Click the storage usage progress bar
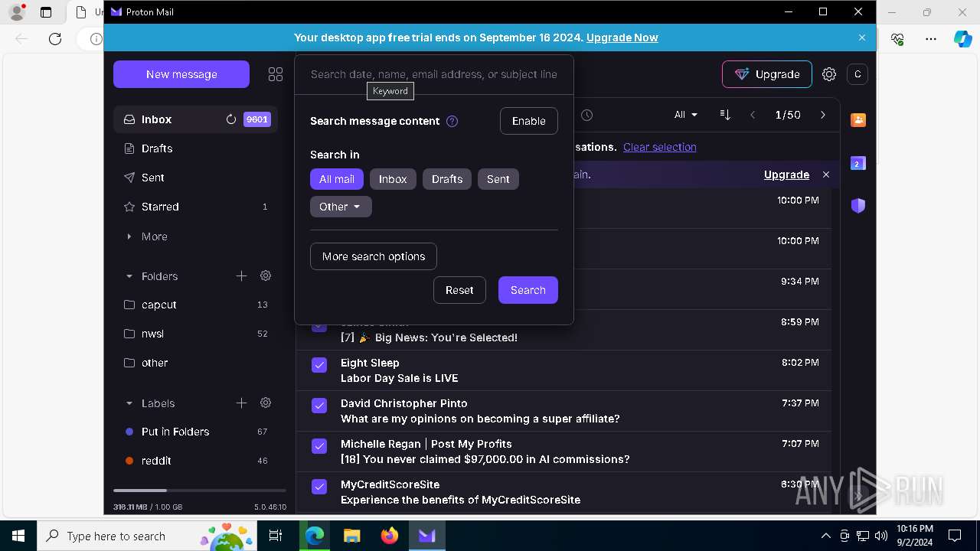980x551 pixels. (x=200, y=490)
